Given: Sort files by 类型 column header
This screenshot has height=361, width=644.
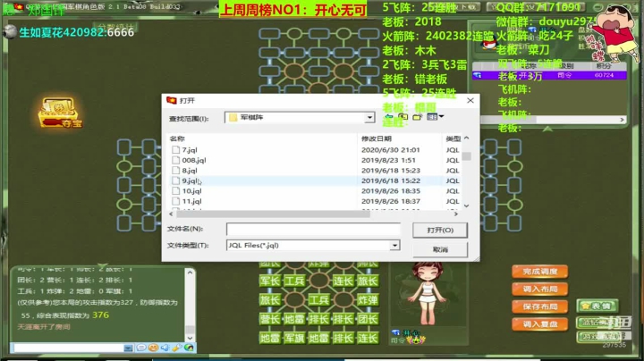Looking at the screenshot, I should tap(453, 139).
